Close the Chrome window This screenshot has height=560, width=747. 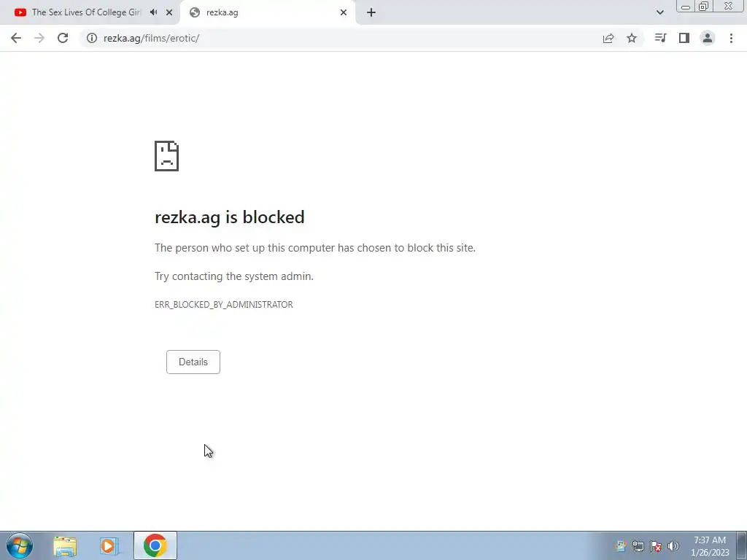coord(729,7)
